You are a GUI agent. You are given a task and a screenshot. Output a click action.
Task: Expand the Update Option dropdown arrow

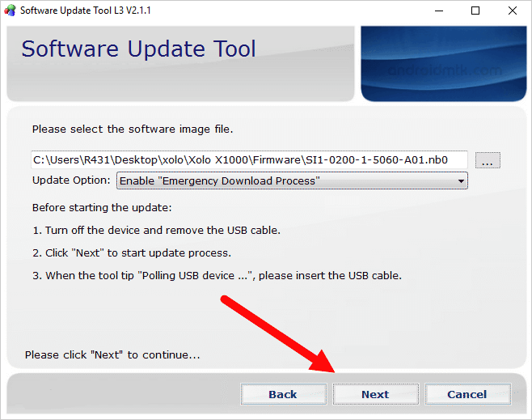pos(462,180)
